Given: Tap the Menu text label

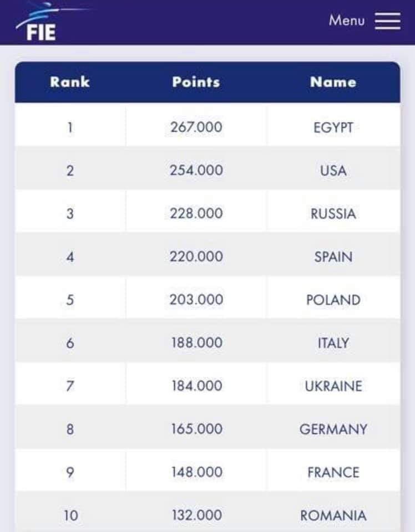Looking at the screenshot, I should click(347, 21).
